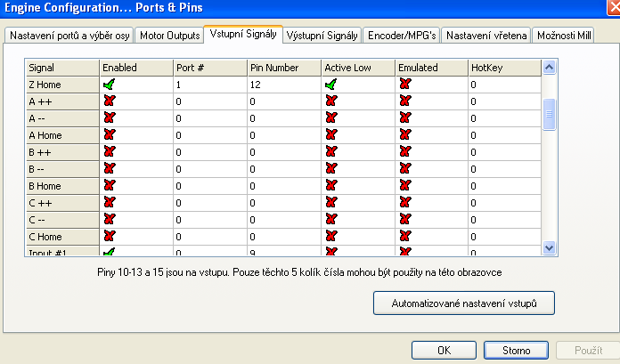Toggle Emulated state for C -- signal
Viewport: 620px width, 364px height.
[x=406, y=220]
